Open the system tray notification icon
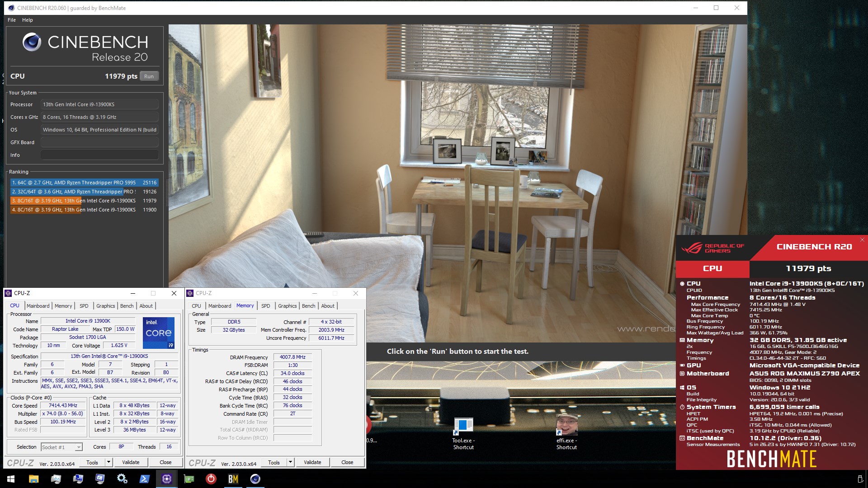The height and width of the screenshot is (488, 868). (860, 479)
